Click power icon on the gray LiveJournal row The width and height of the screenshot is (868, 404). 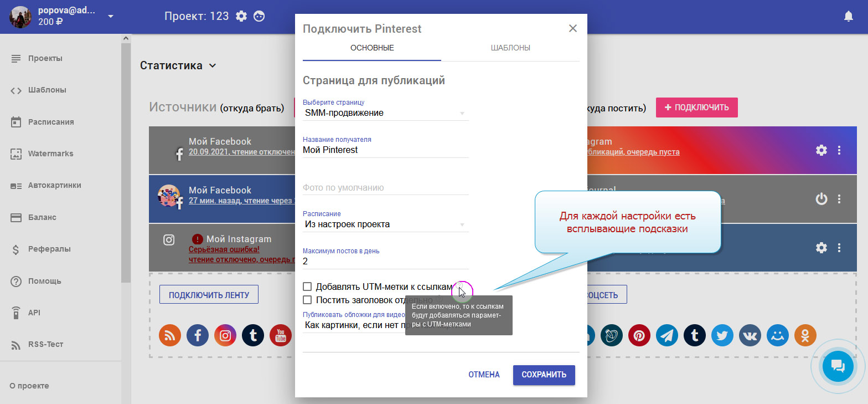click(x=821, y=198)
